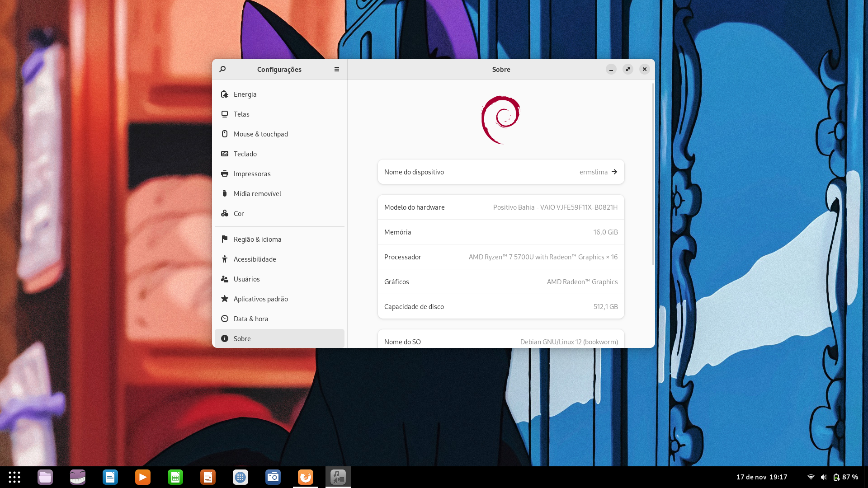This screenshot has width=868, height=488.
Task: Click the volume speaker icon
Action: 824,477
